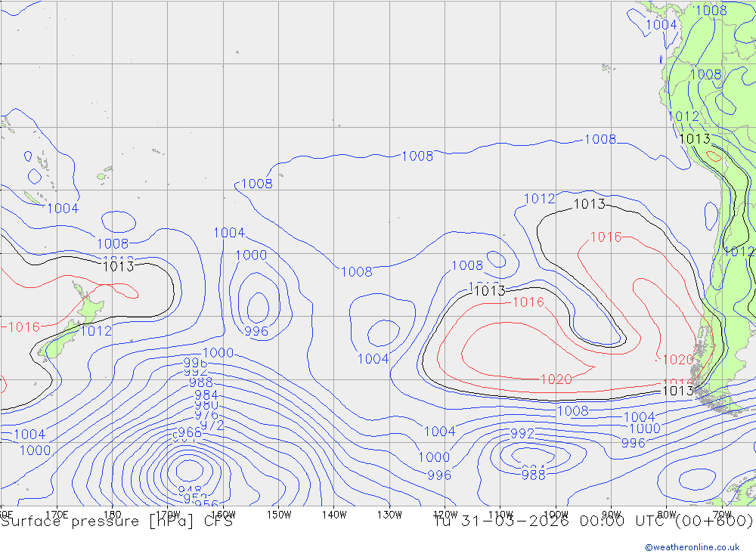Click the blue 1012 label beside New Zealand
The image size is (756, 554).
(x=96, y=331)
